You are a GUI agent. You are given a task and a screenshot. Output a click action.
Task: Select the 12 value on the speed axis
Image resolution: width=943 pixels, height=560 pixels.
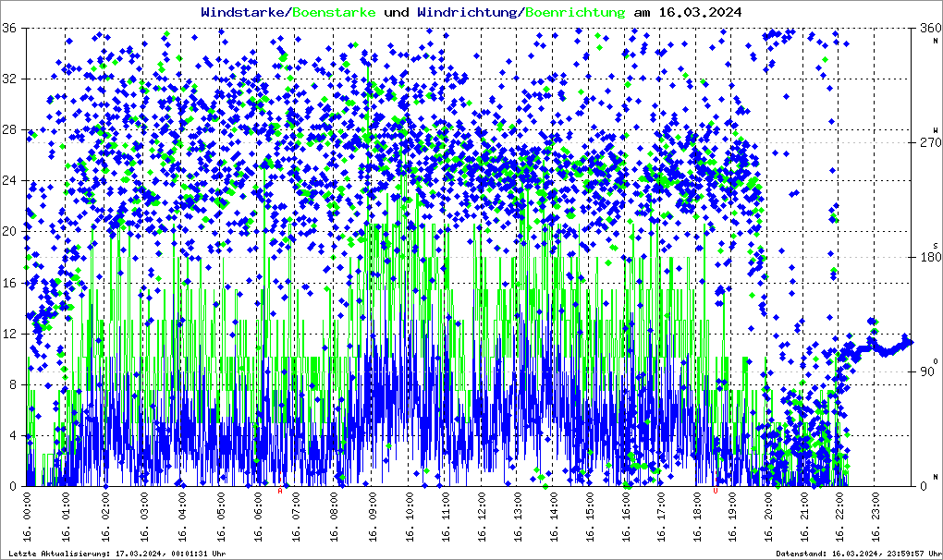coord(9,334)
